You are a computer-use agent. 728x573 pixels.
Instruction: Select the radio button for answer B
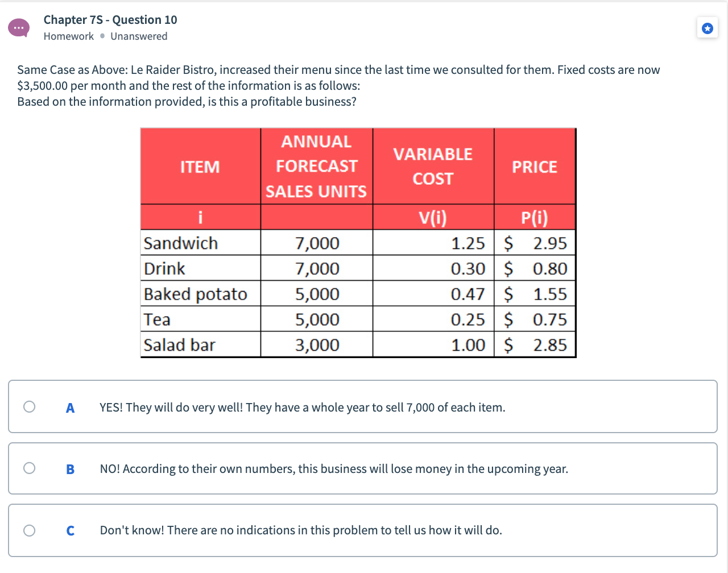click(30, 468)
